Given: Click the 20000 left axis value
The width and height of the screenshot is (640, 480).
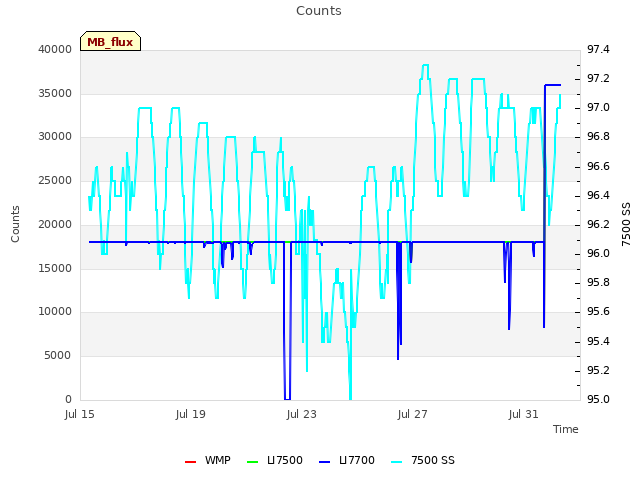Looking at the screenshot, I should [x=55, y=224].
